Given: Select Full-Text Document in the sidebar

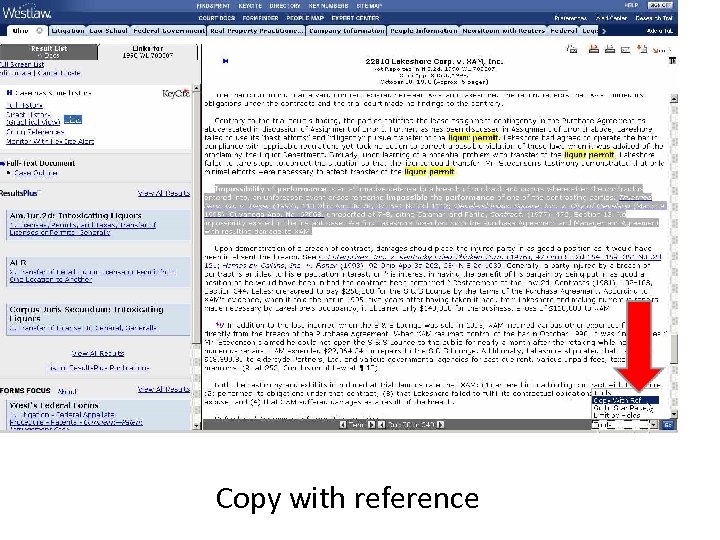Looking at the screenshot, I should click(x=40, y=163).
